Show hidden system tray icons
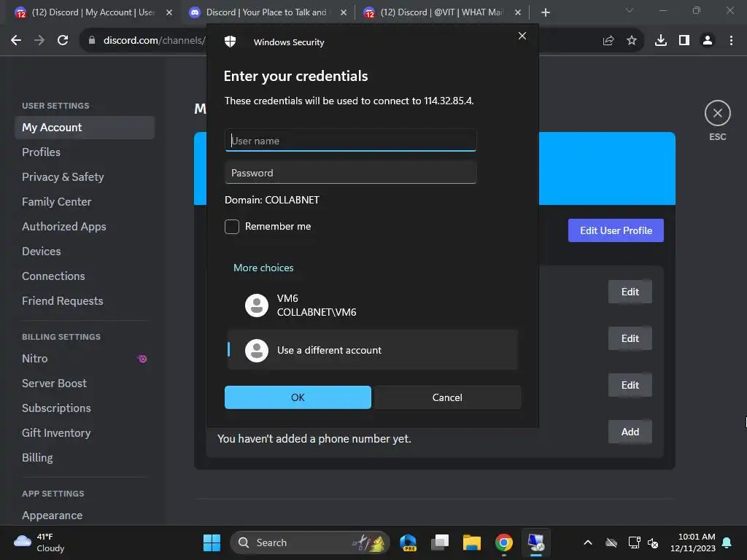The height and width of the screenshot is (560, 747). 588,542
